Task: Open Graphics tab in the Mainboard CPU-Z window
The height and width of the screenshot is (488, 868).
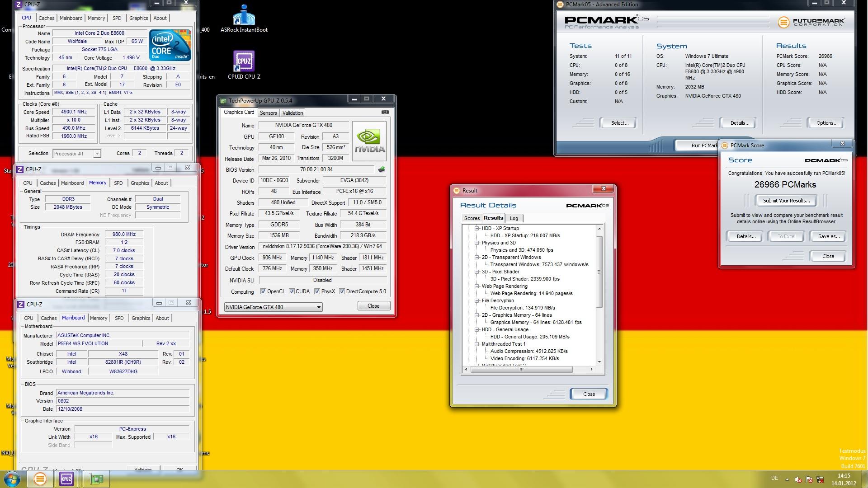Action: (x=141, y=318)
